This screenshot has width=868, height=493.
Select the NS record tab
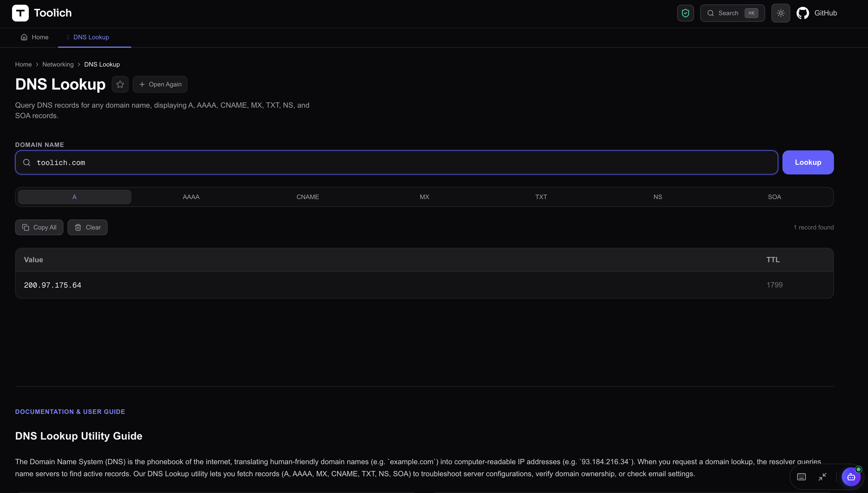pyautogui.click(x=658, y=197)
